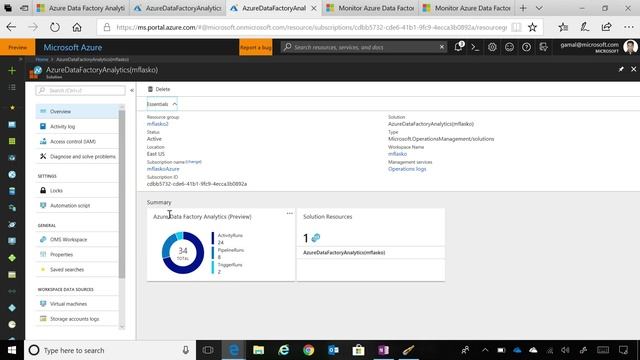
Task: Pin the solution blade
Action: coord(621,69)
